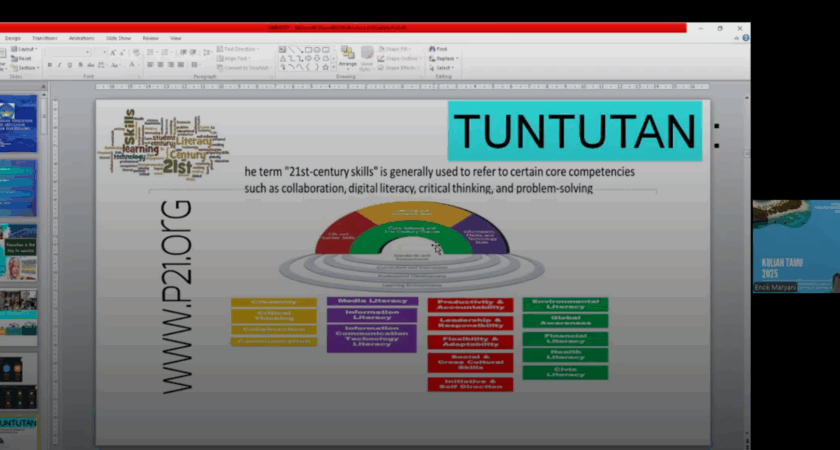Minimize the ribbon with the small caret
Image resolution: width=840 pixels, height=450 pixels.
(x=738, y=38)
